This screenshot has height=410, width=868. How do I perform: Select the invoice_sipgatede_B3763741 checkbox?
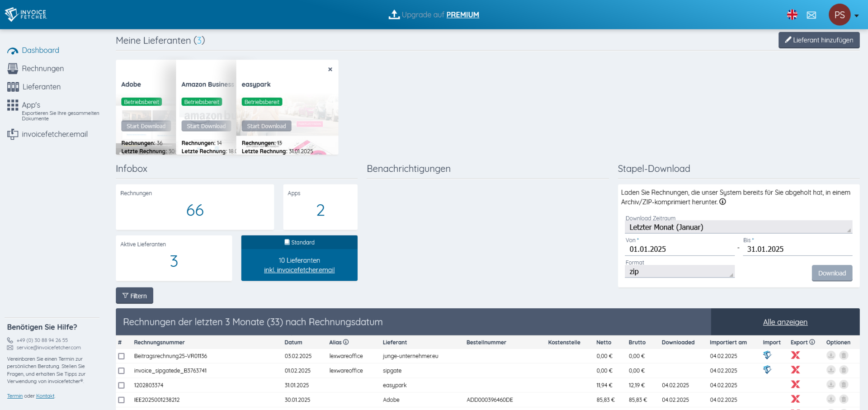coord(121,371)
